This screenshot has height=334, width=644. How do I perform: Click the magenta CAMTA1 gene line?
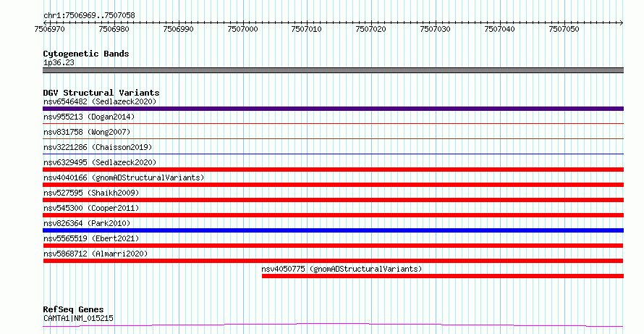pos(333,325)
